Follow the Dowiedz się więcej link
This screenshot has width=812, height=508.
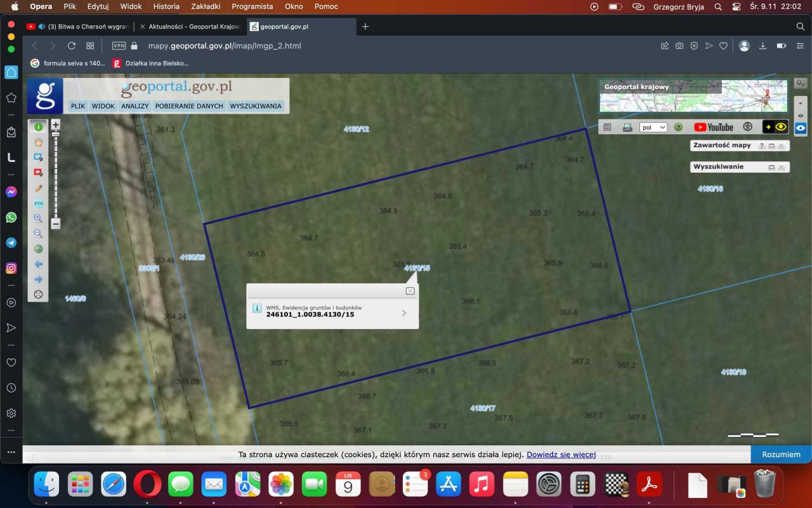[561, 455]
